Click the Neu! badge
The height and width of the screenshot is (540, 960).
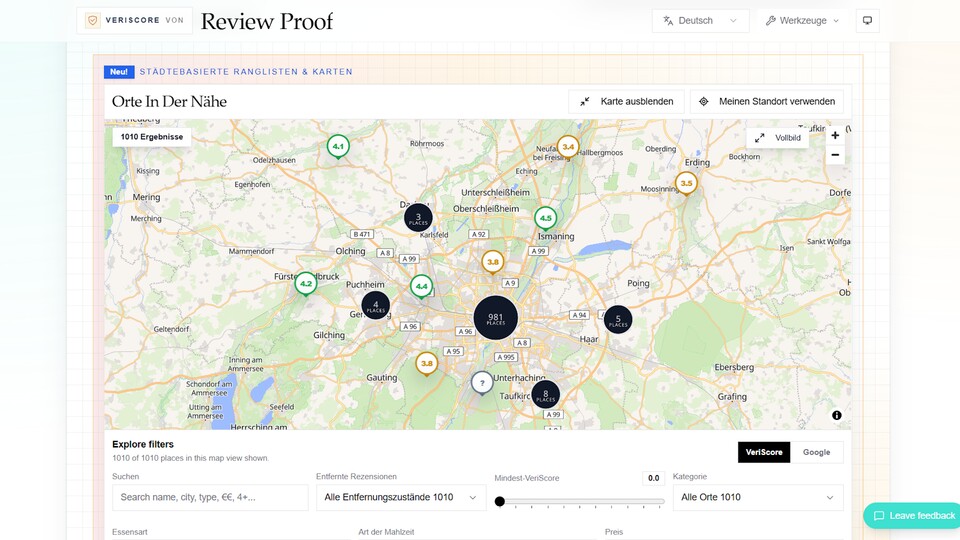tap(119, 72)
